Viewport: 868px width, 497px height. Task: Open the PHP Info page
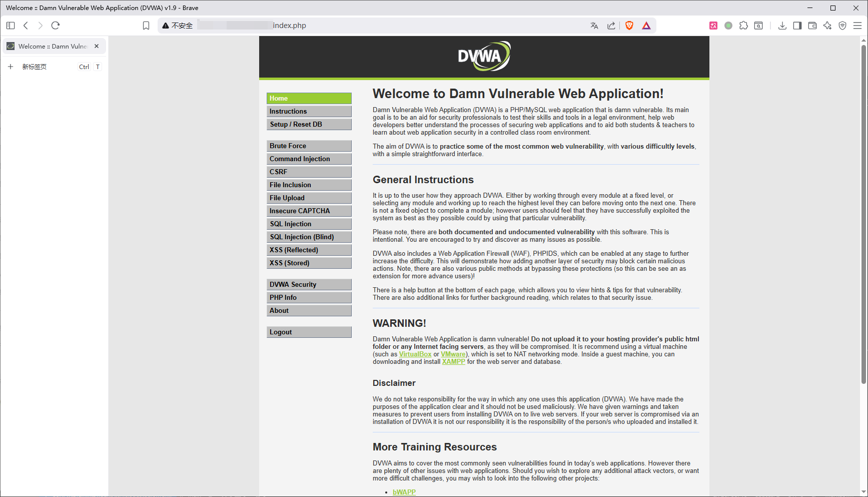tap(309, 297)
